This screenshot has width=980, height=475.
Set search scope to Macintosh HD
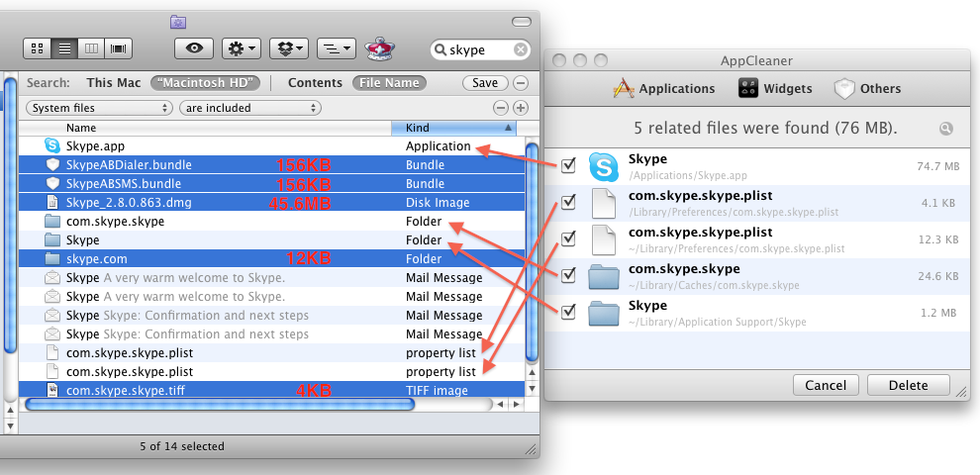(206, 82)
